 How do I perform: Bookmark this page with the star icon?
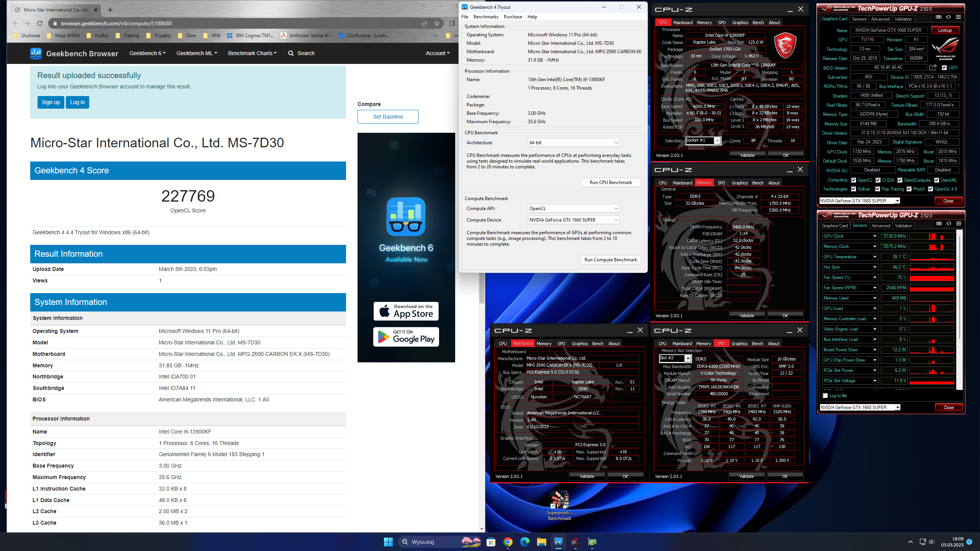point(436,23)
